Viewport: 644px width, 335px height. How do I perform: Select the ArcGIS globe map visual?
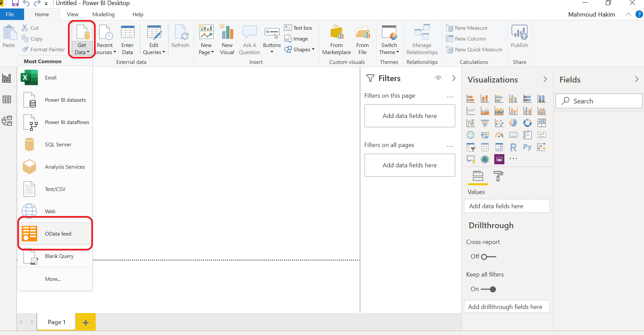[x=485, y=159]
